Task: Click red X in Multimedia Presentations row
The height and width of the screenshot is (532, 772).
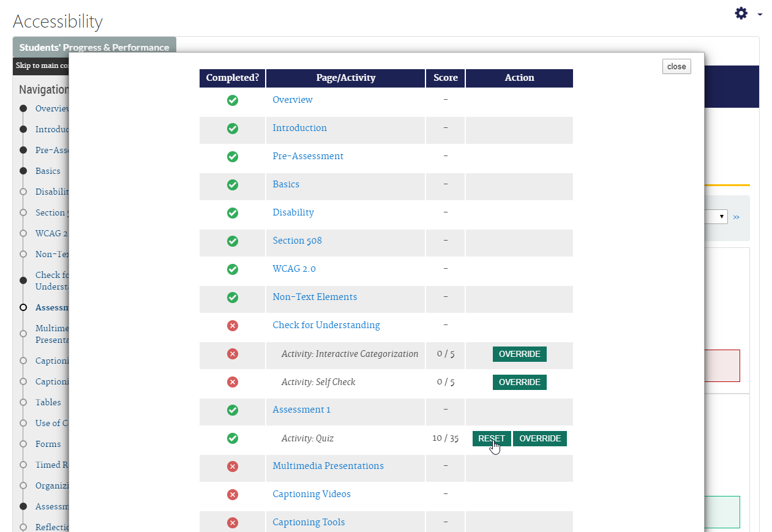Action: pos(233,466)
